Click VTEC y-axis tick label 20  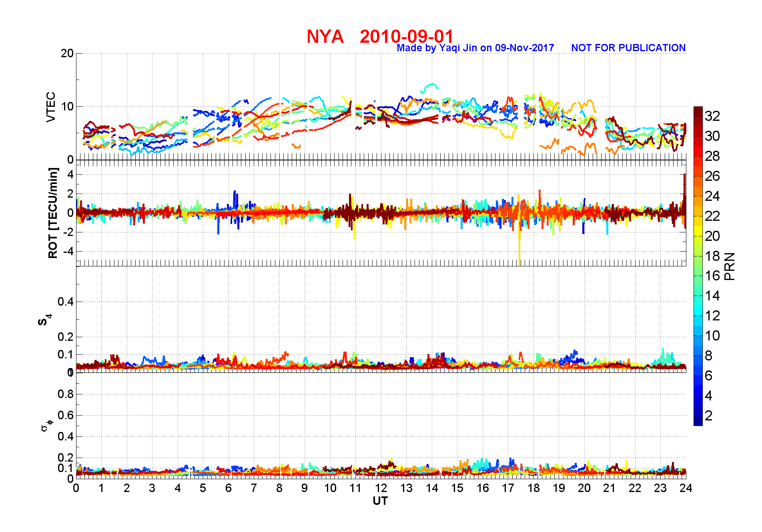point(67,53)
